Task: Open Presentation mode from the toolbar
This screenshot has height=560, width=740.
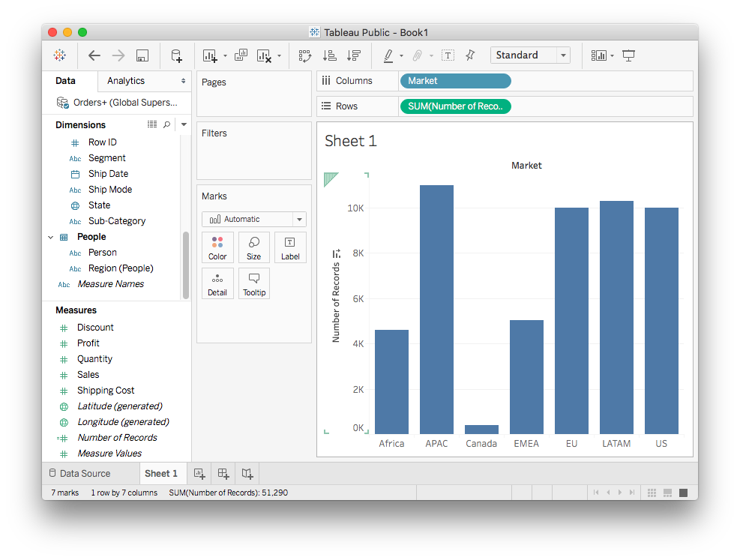Action: [x=629, y=55]
